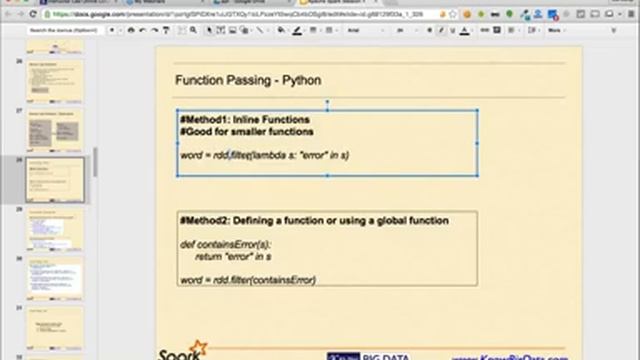Open the Text color picker
This screenshot has height=360, width=640.
pos(464,30)
